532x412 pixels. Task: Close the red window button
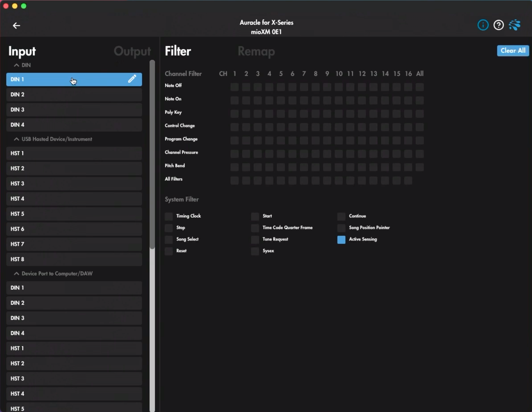click(x=6, y=6)
